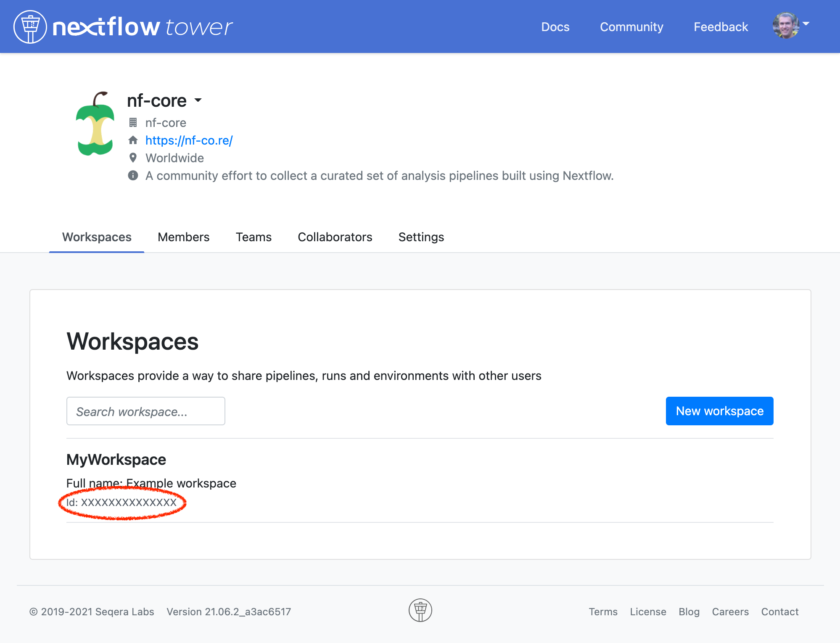Click the user avatar picture

pyautogui.click(x=785, y=26)
